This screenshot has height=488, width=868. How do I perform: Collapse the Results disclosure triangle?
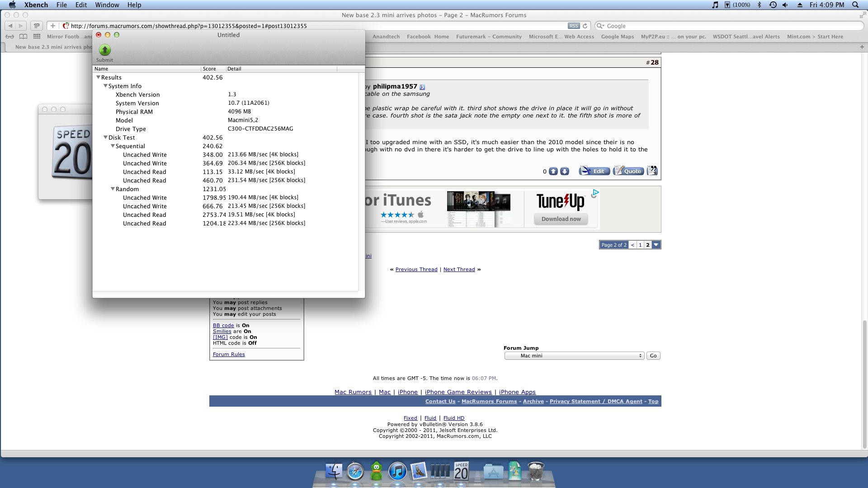click(x=98, y=78)
